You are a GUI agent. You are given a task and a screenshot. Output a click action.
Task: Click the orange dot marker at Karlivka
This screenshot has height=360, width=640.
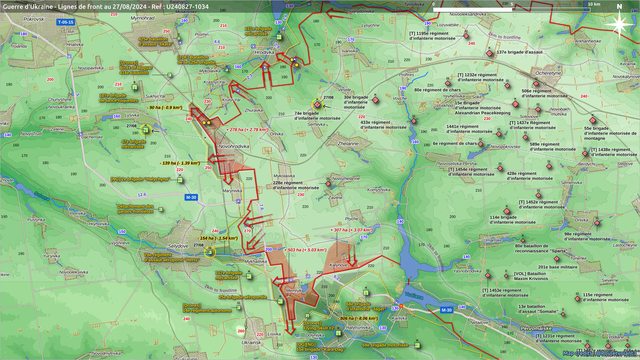click(401, 306)
